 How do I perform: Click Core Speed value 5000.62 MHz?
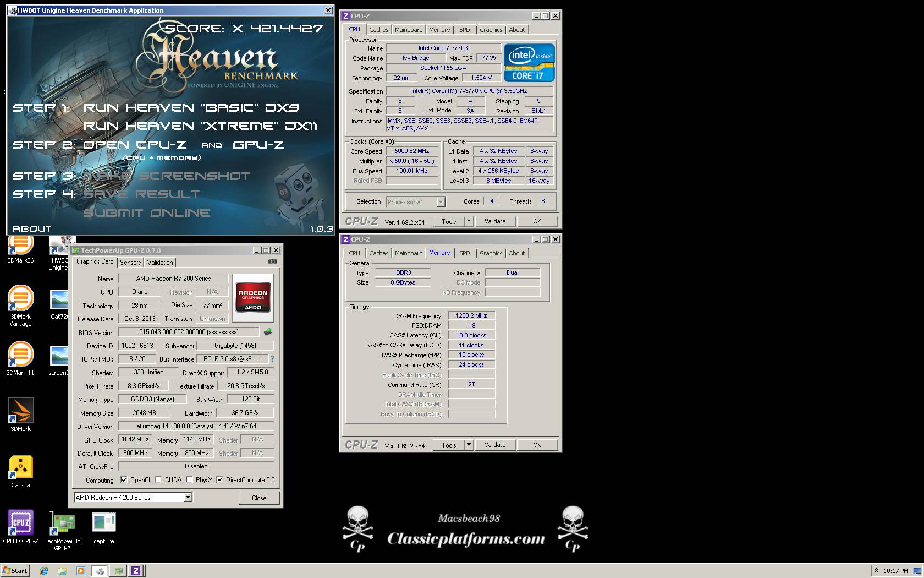coord(412,151)
